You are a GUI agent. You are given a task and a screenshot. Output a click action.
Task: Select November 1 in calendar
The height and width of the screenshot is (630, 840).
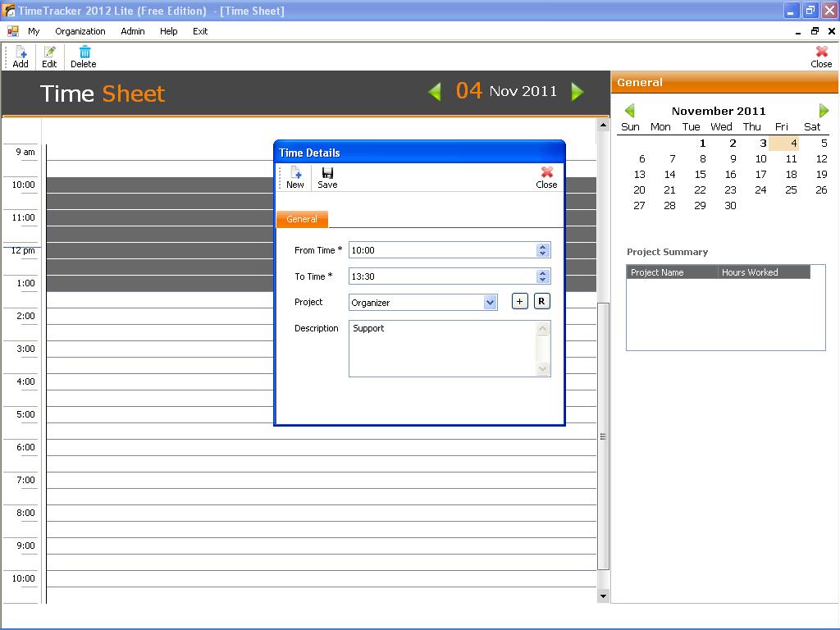tap(702, 143)
